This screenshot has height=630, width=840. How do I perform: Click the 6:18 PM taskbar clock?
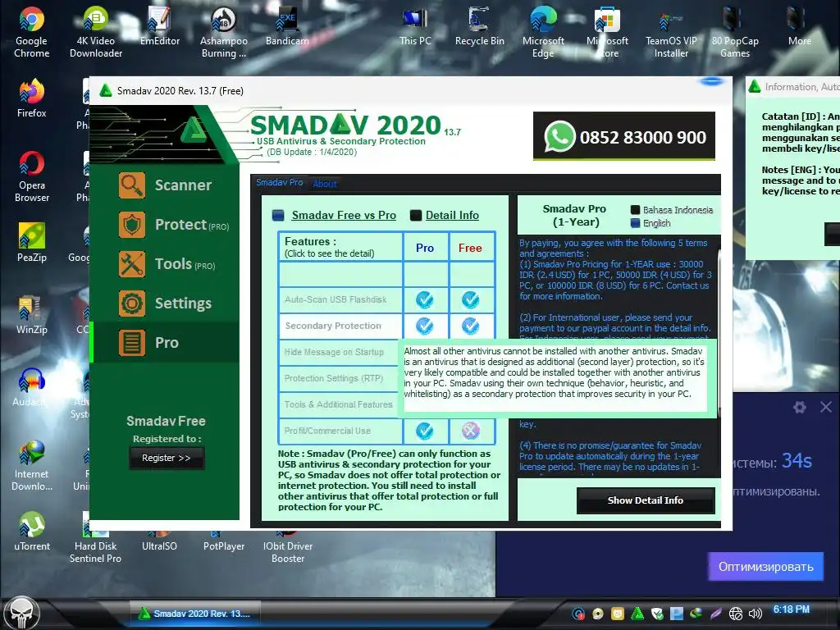coord(792,609)
